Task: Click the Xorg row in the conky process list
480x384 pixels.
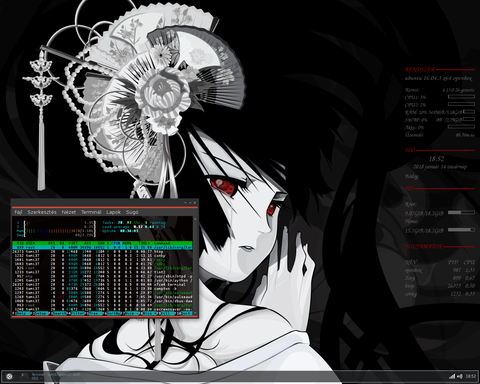Action: point(440,278)
